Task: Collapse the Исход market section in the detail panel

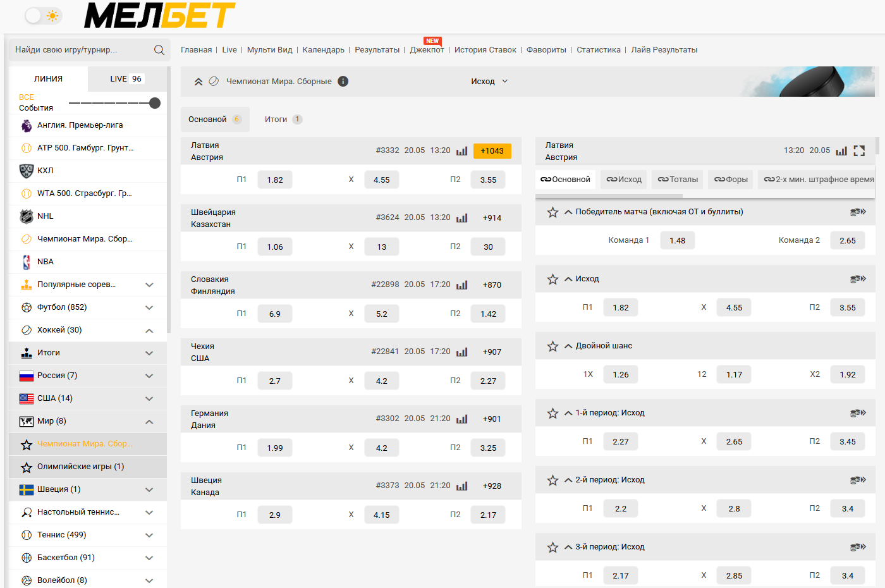Action: pyautogui.click(x=568, y=279)
